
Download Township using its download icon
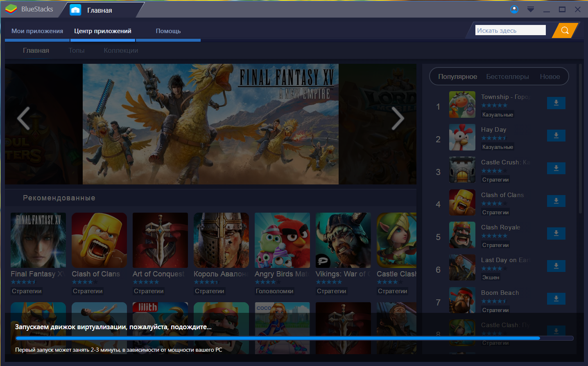pos(556,103)
